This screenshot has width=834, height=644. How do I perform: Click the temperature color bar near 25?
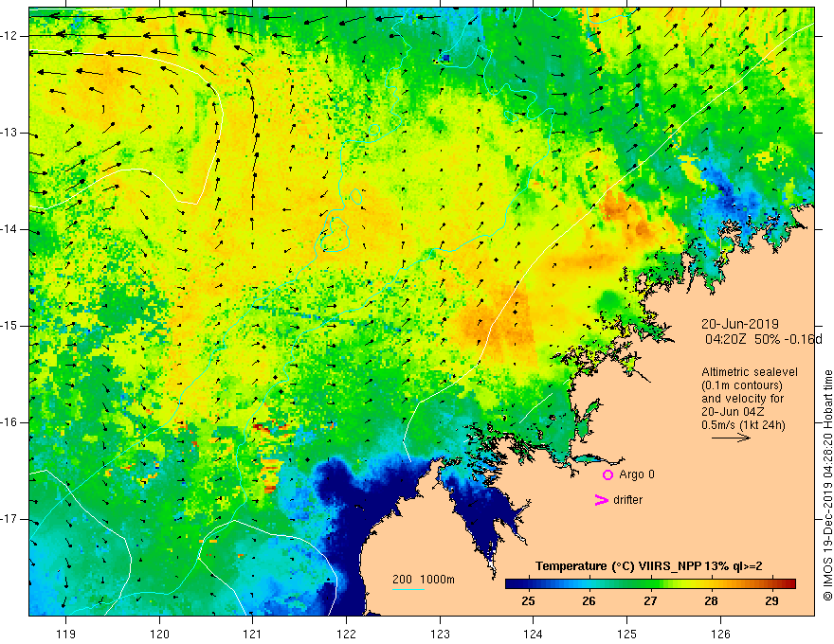[x=528, y=583]
